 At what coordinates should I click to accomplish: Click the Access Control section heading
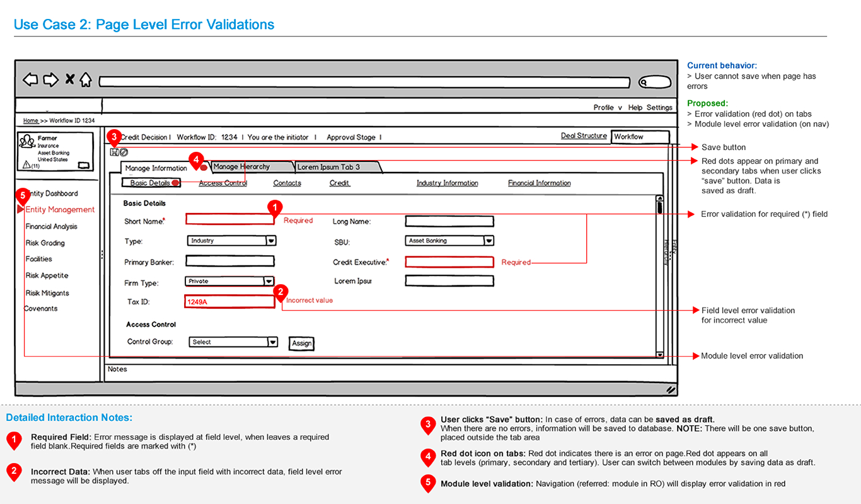coord(151,324)
